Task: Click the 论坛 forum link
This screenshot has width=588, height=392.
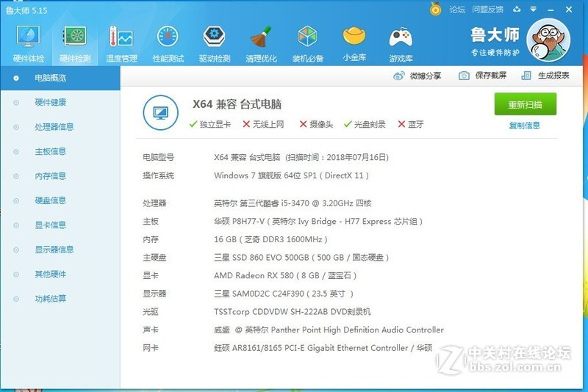Action: 457,10
